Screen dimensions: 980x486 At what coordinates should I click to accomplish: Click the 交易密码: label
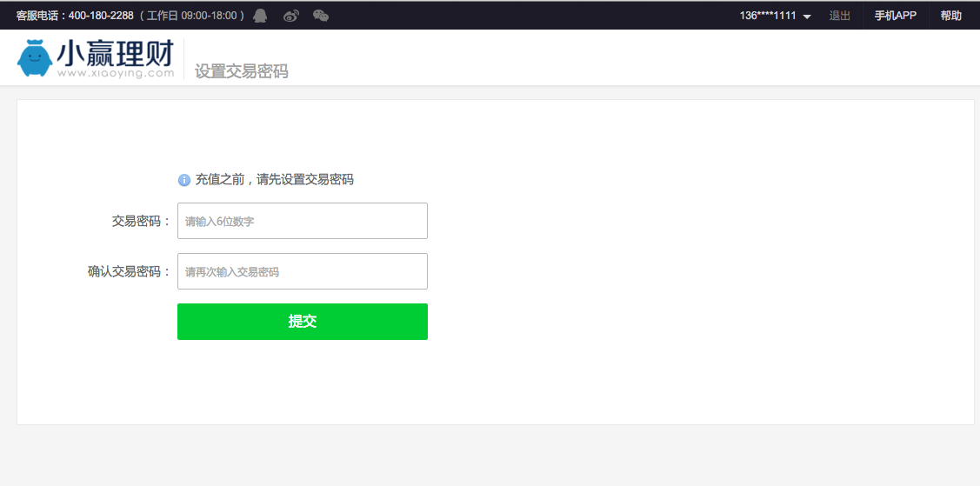pos(141,221)
